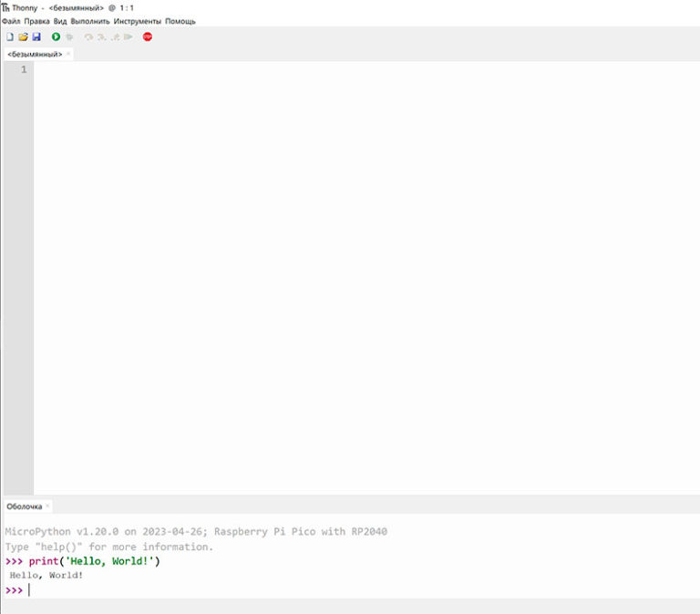
Task: Click the New file icon
Action: pos(10,36)
